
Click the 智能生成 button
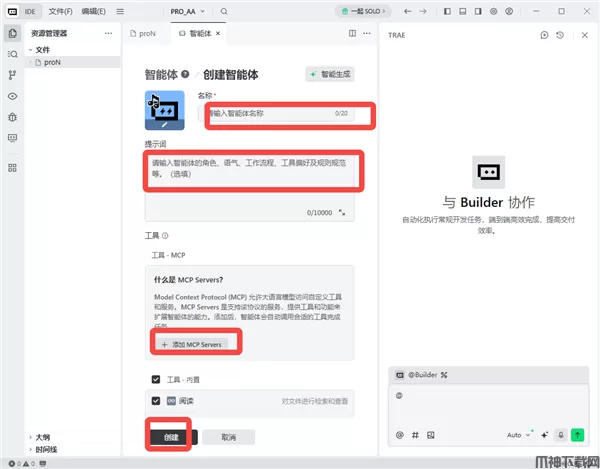(x=329, y=74)
